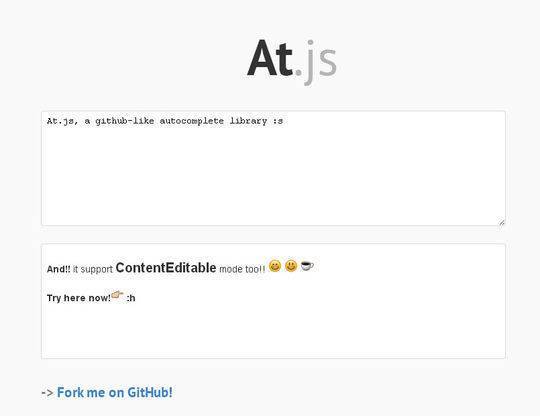Click the blank space below "Try here now!"

tap(273, 331)
